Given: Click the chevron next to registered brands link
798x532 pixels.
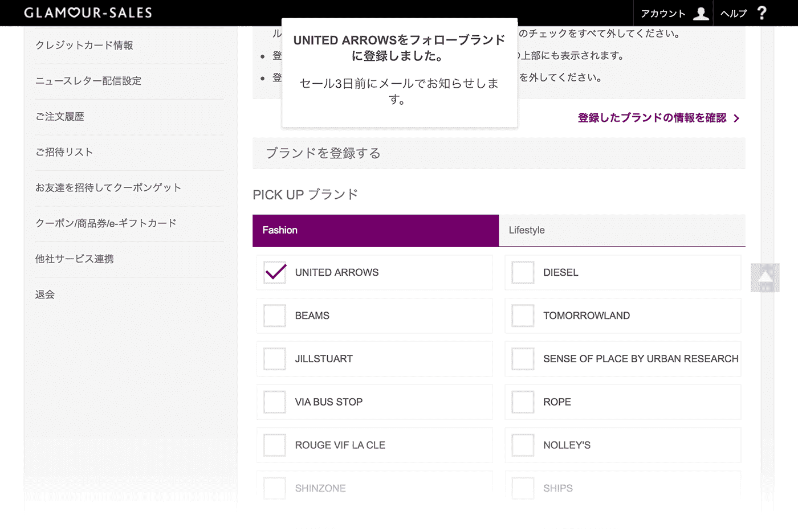Looking at the screenshot, I should 736,118.
